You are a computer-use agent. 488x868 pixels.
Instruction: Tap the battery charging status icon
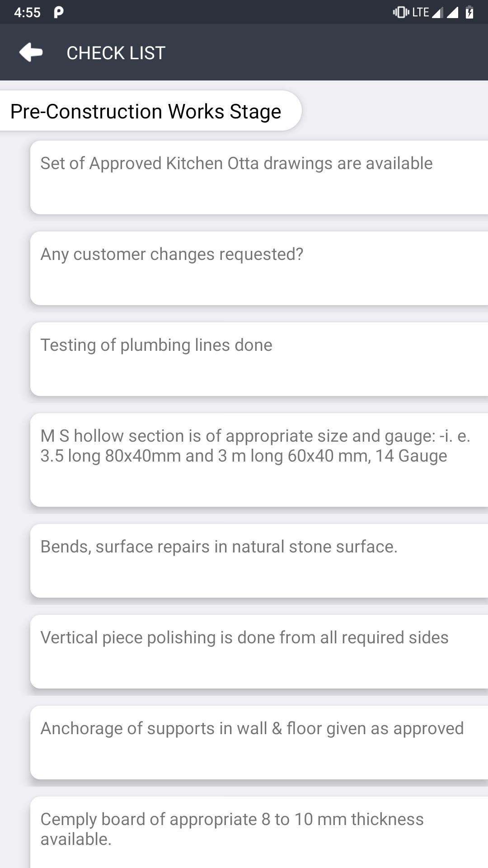click(x=469, y=12)
